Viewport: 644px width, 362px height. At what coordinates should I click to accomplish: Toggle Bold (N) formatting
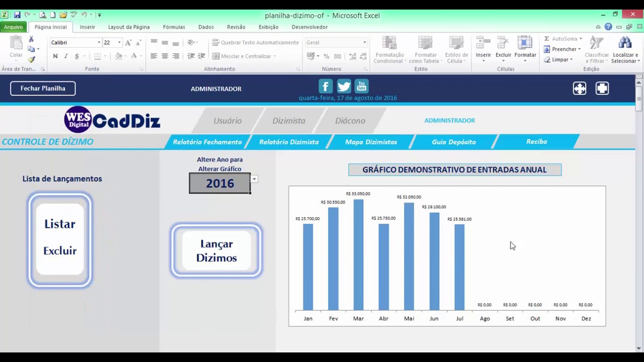(55, 56)
